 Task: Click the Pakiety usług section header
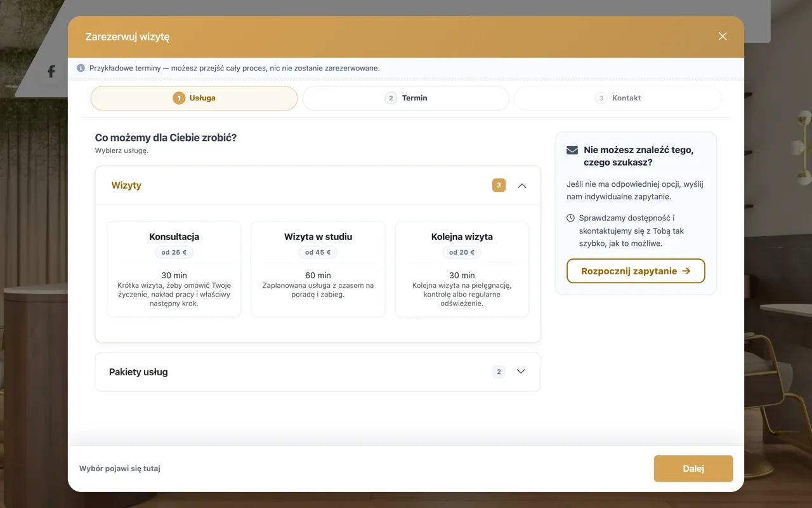click(x=318, y=372)
